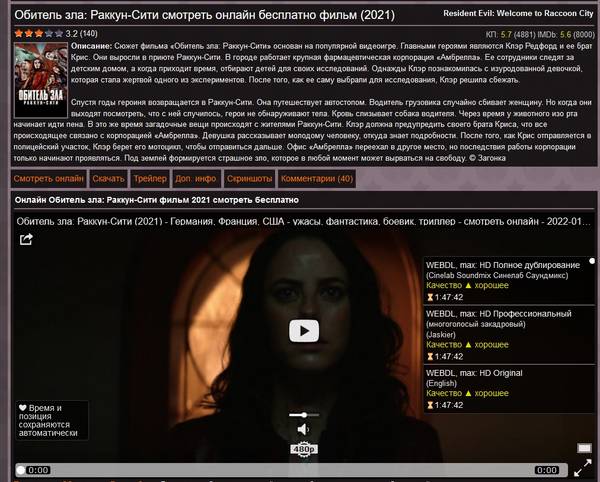Click the КП rating value 5.7

pyautogui.click(x=506, y=35)
